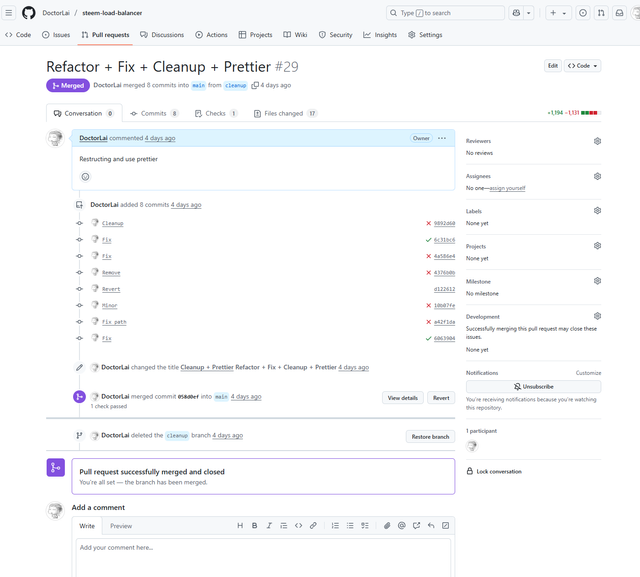Open pull requests icon in header
Viewport: 640px width, 577px height.
tap(601, 13)
